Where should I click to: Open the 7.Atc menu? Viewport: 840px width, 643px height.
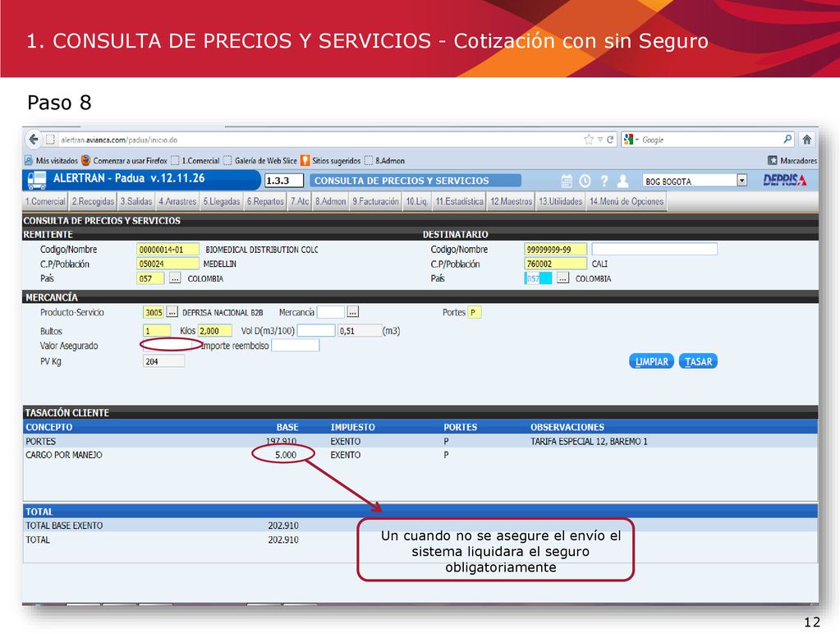300,201
